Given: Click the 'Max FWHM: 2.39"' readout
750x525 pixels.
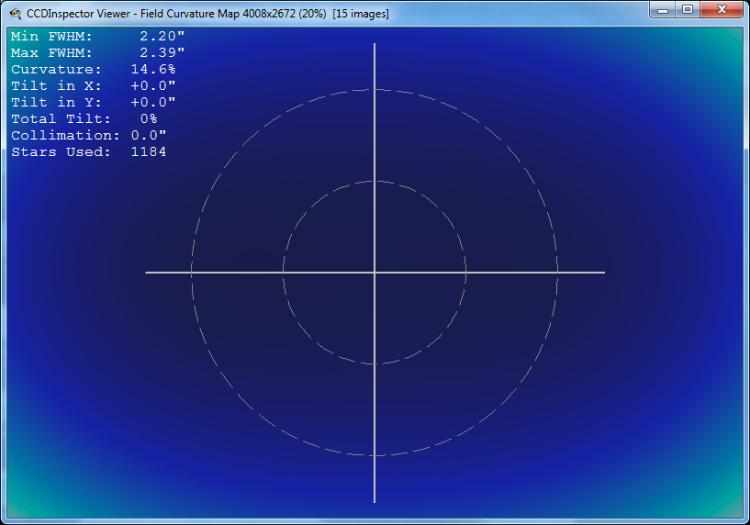Looking at the screenshot, I should (x=98, y=53).
